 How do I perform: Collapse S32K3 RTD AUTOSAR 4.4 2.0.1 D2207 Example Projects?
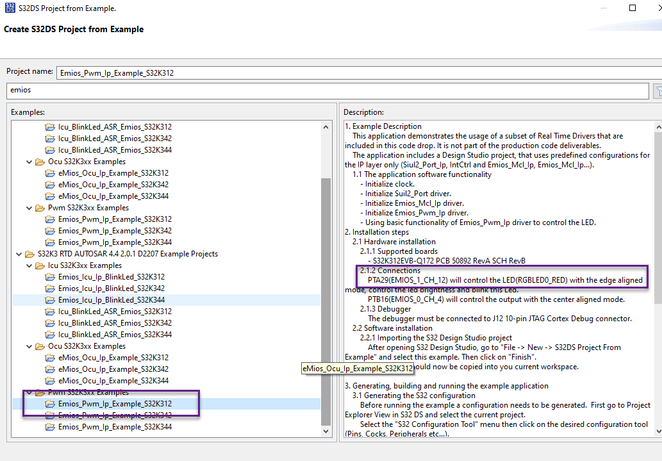point(19,254)
